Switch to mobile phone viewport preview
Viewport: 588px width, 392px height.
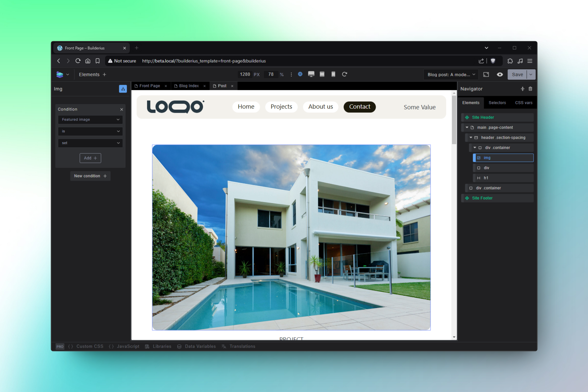(x=333, y=74)
